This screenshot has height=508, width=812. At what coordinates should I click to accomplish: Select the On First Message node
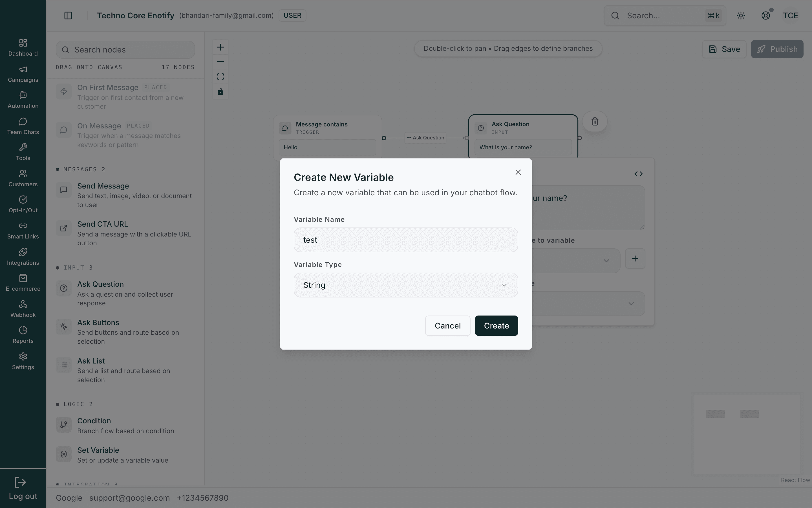pyautogui.click(x=125, y=97)
